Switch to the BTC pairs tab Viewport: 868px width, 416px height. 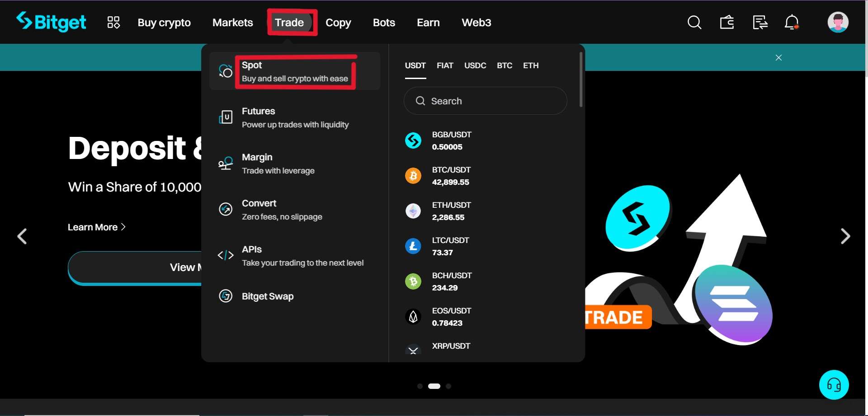pyautogui.click(x=505, y=65)
